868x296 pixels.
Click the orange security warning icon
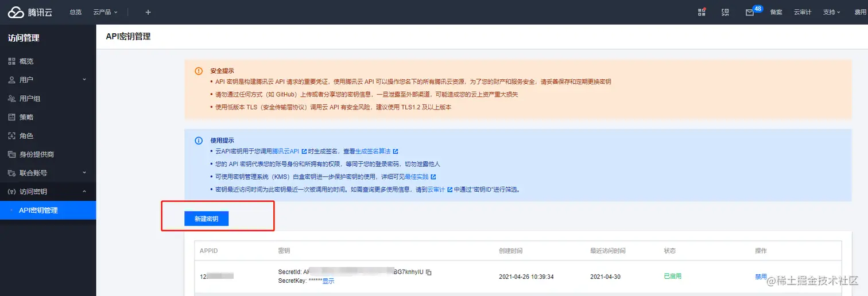[199, 71]
